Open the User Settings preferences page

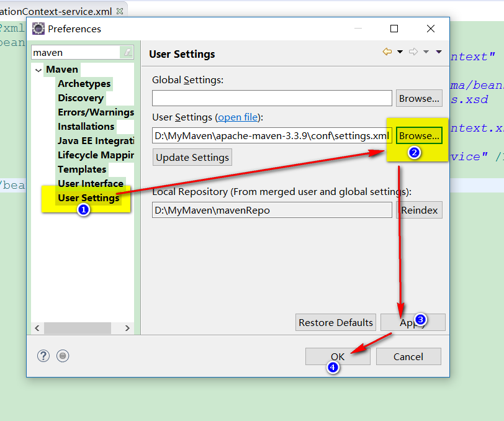[88, 198]
